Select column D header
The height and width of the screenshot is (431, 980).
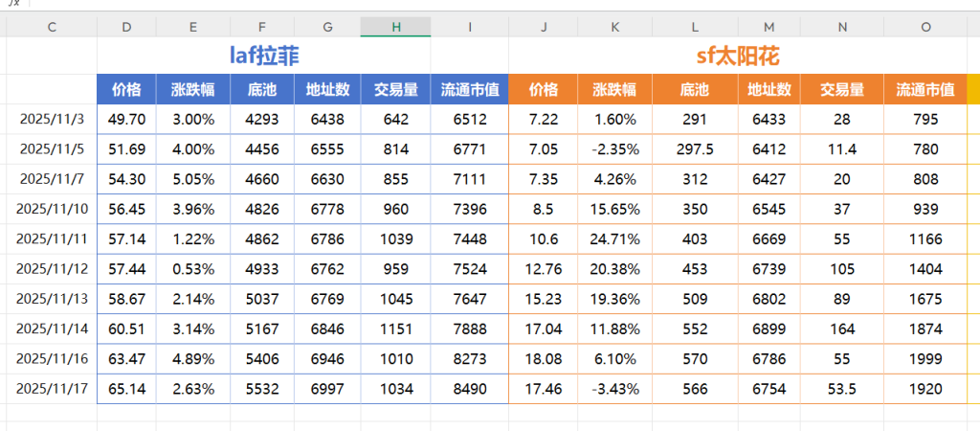(126, 27)
